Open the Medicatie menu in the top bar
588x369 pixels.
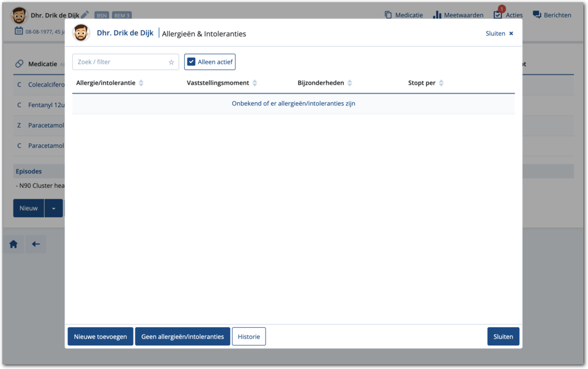404,15
